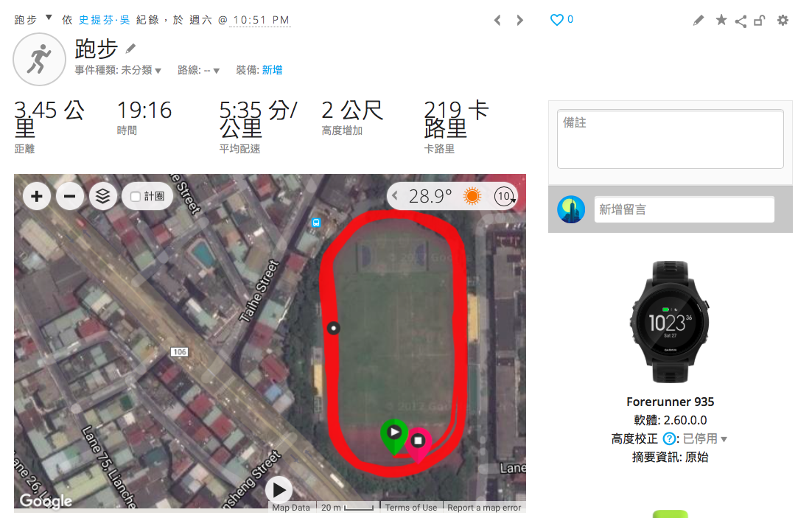
Task: Open the map layers selector
Action: [103, 196]
